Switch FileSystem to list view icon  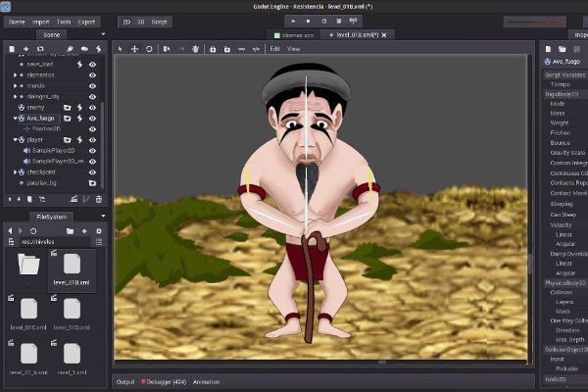[x=99, y=242]
